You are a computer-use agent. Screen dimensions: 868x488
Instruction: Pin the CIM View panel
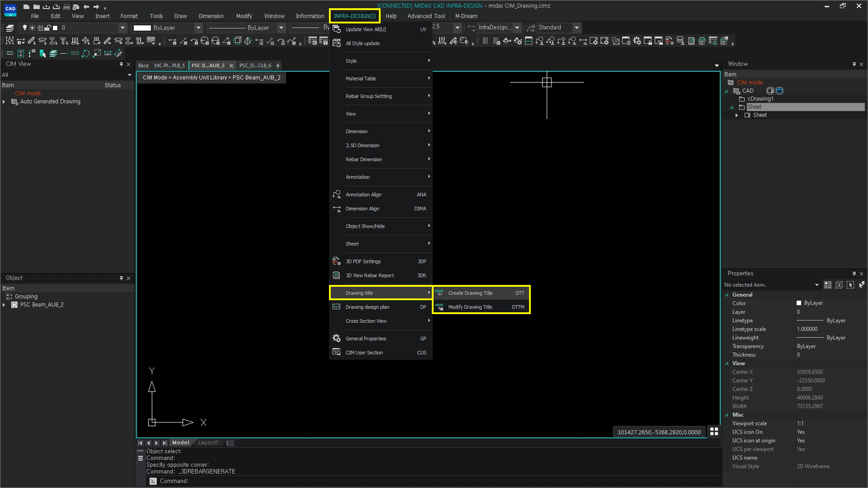(x=121, y=64)
